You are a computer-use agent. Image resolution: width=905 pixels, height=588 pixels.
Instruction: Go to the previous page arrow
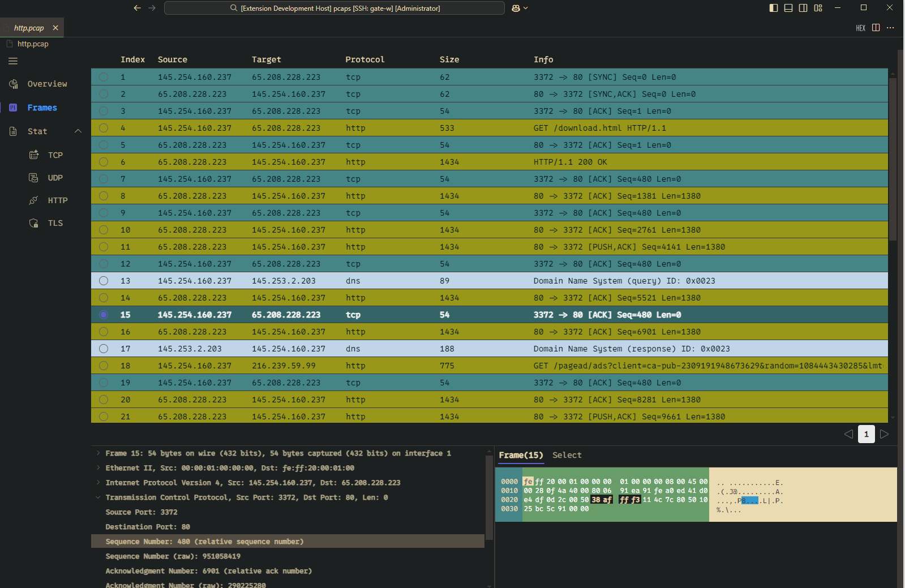[848, 434]
